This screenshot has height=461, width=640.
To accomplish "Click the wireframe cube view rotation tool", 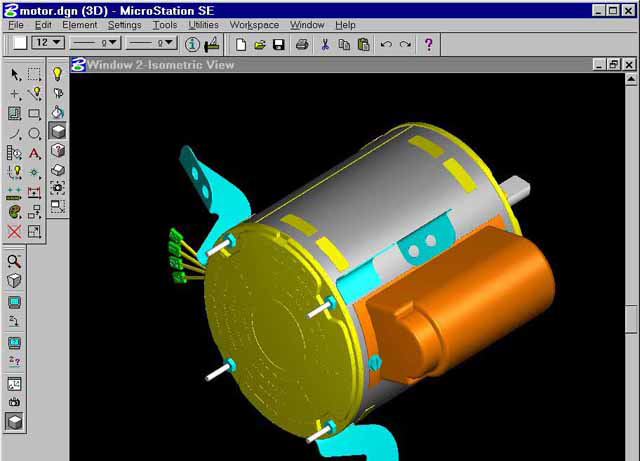I will tap(14, 281).
